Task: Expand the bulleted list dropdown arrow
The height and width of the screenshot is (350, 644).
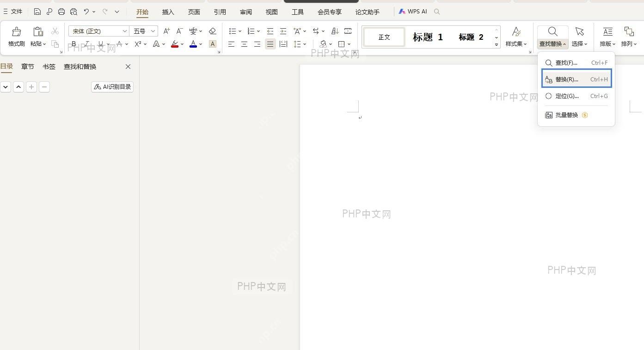Action: tap(240, 31)
